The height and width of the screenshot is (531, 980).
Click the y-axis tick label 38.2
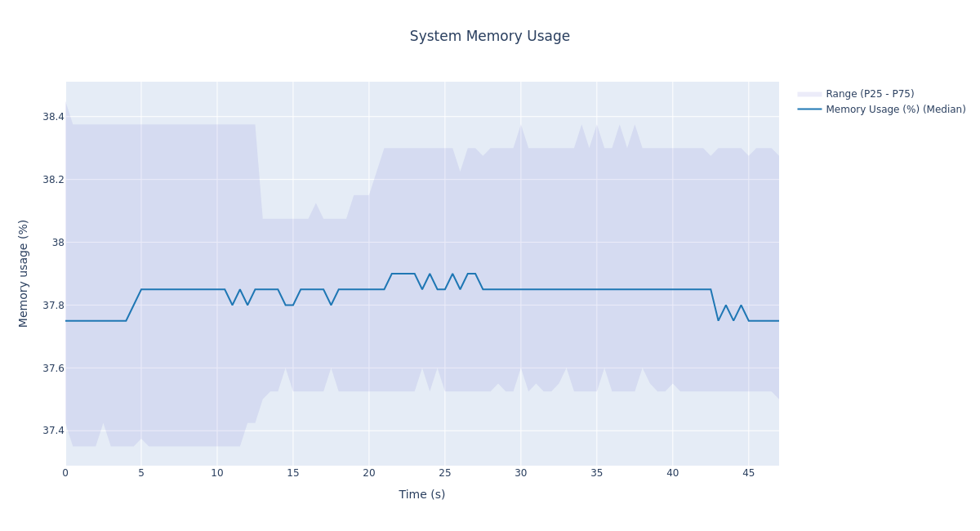[53, 180]
